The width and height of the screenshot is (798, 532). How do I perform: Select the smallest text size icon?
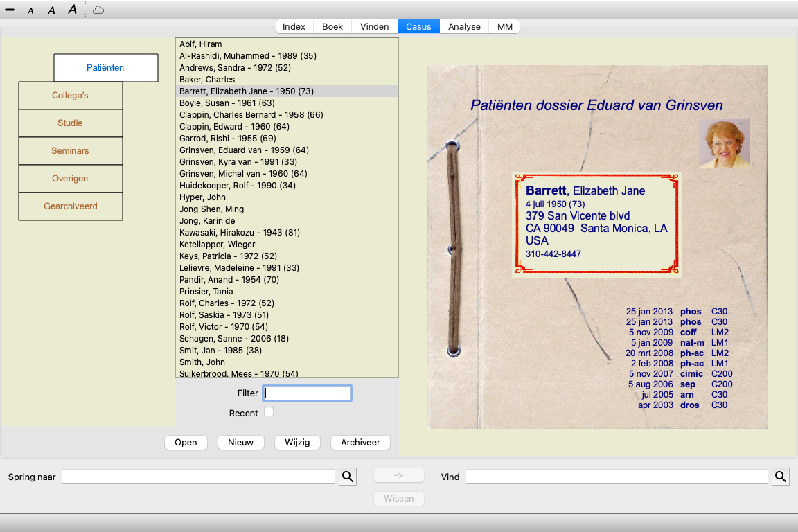[30, 10]
